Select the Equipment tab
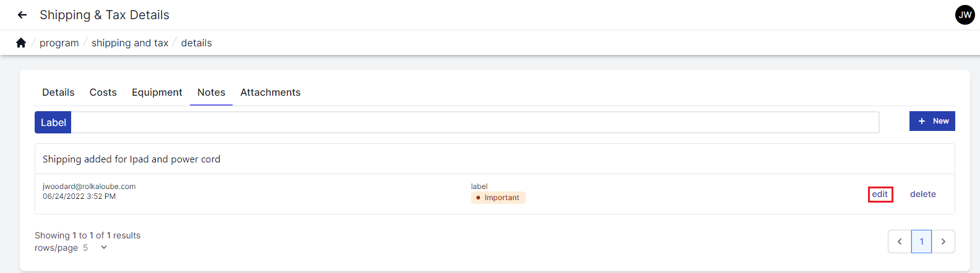The image size is (980, 273). point(157,93)
